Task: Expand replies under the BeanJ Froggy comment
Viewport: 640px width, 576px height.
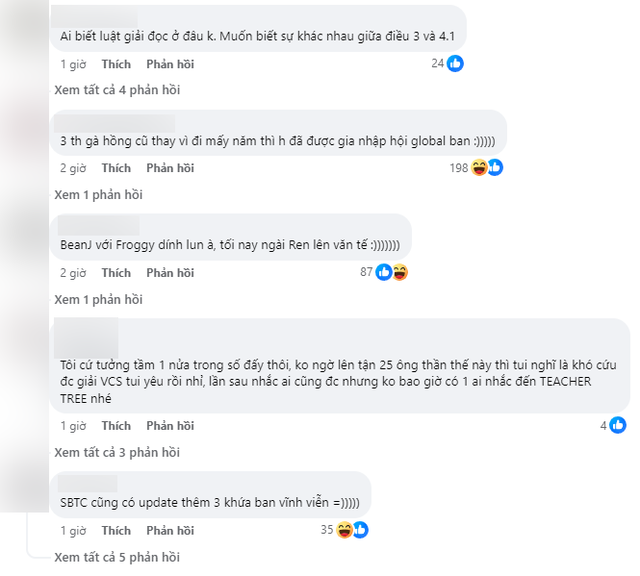Action: [98, 299]
